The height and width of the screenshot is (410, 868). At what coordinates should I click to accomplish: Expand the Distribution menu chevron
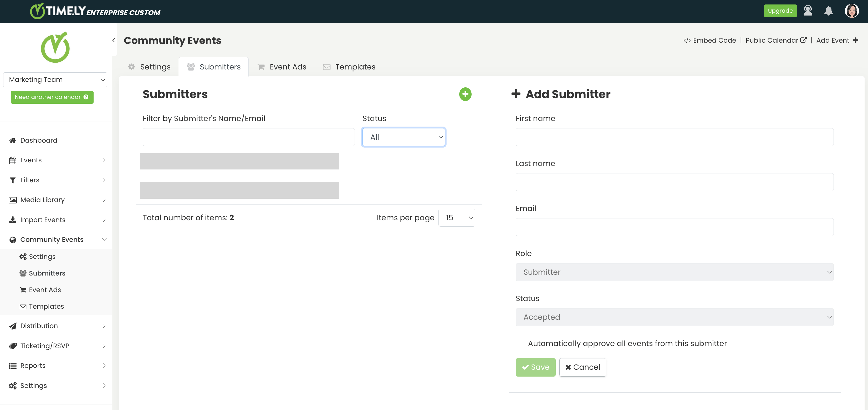tap(104, 326)
